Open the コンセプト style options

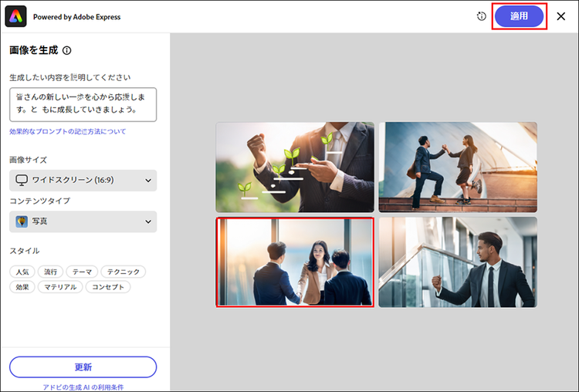[107, 287]
